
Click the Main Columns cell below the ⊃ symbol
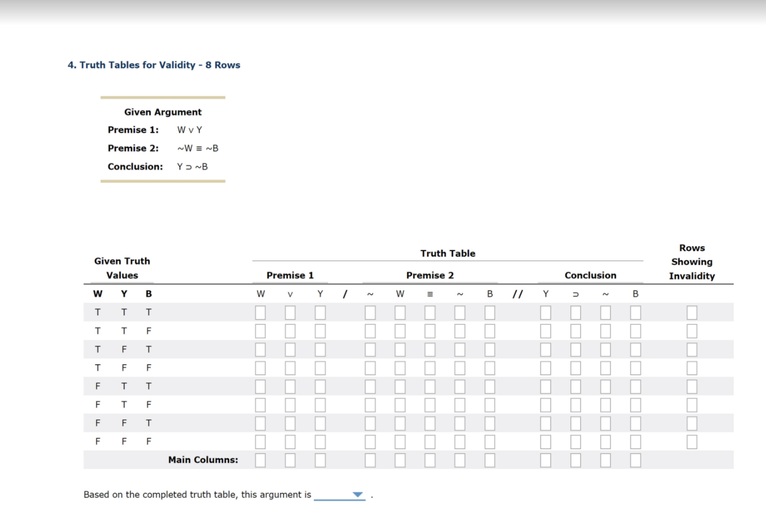[x=575, y=460]
